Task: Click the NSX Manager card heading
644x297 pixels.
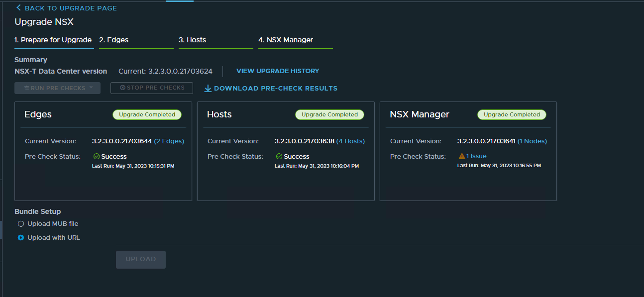Action: point(420,114)
